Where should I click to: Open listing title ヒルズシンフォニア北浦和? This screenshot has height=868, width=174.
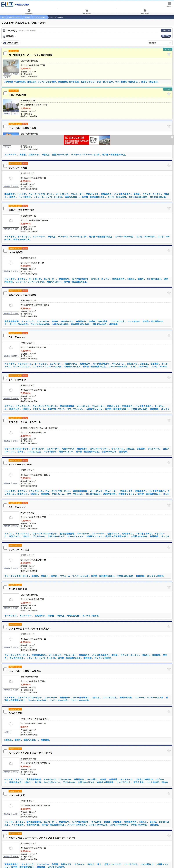click(22, 295)
